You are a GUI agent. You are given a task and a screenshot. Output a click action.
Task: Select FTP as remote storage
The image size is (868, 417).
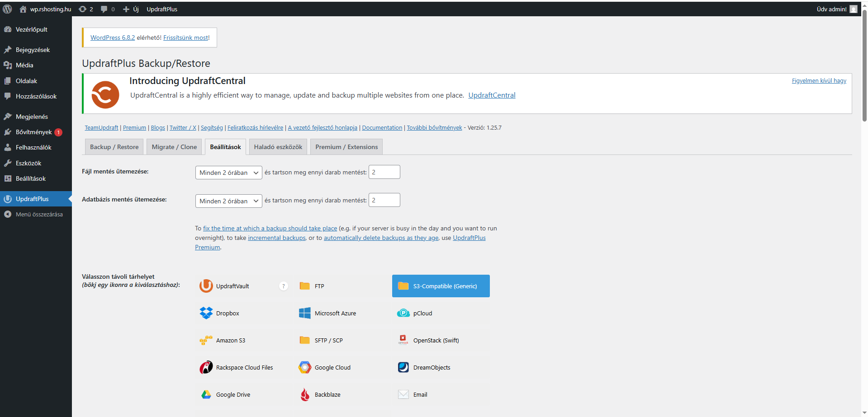(x=318, y=286)
